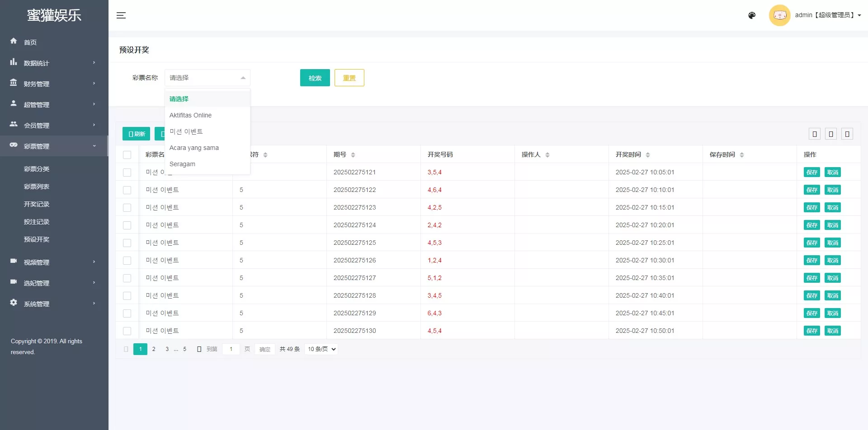Open the 开奖记录 submenu item
The image size is (868, 430).
pyautogui.click(x=37, y=204)
